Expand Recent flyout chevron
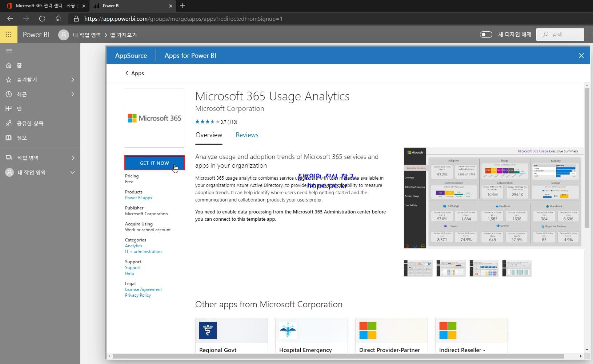This screenshot has height=364, width=593. 73,94
